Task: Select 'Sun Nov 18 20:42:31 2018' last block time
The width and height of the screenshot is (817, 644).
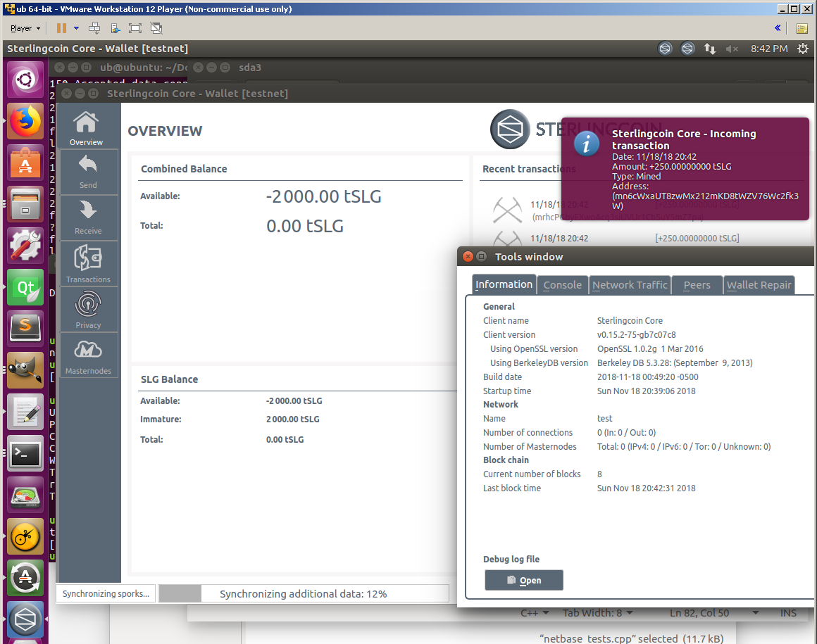Action: (646, 488)
